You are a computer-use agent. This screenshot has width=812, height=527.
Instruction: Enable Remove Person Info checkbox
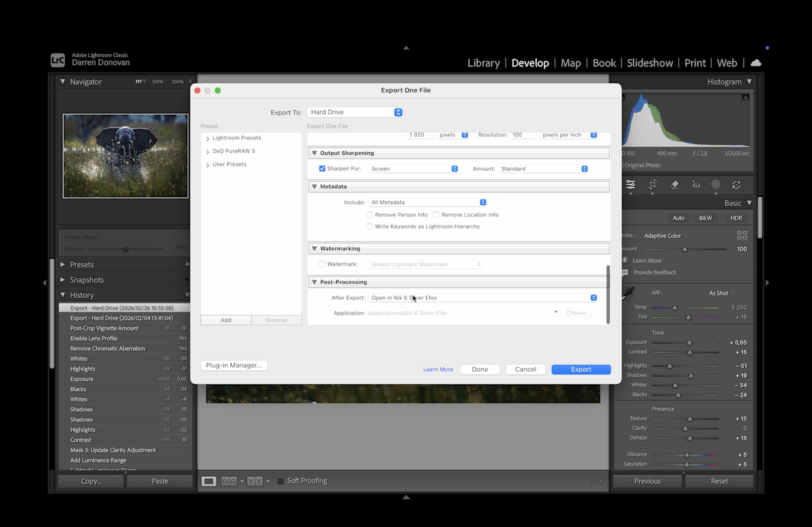point(370,214)
